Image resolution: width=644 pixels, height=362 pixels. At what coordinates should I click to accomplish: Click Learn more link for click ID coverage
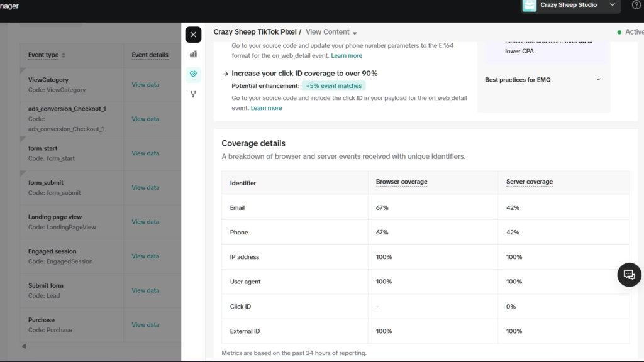tap(266, 108)
